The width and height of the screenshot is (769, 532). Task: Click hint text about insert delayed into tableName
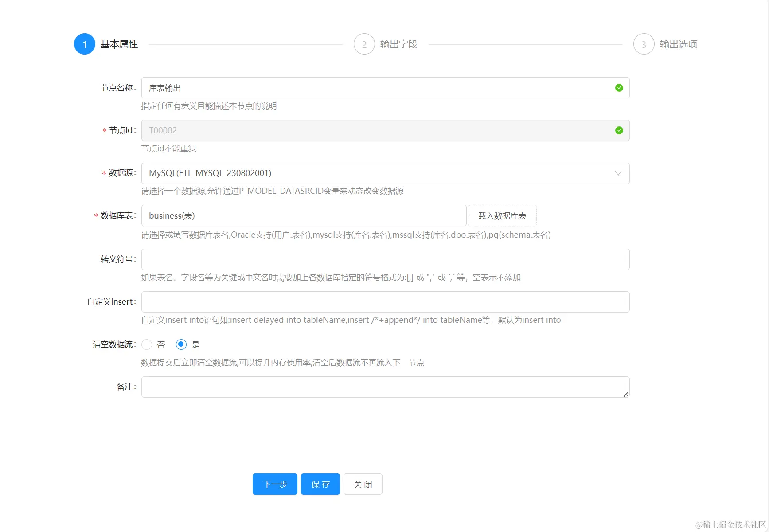point(351,320)
